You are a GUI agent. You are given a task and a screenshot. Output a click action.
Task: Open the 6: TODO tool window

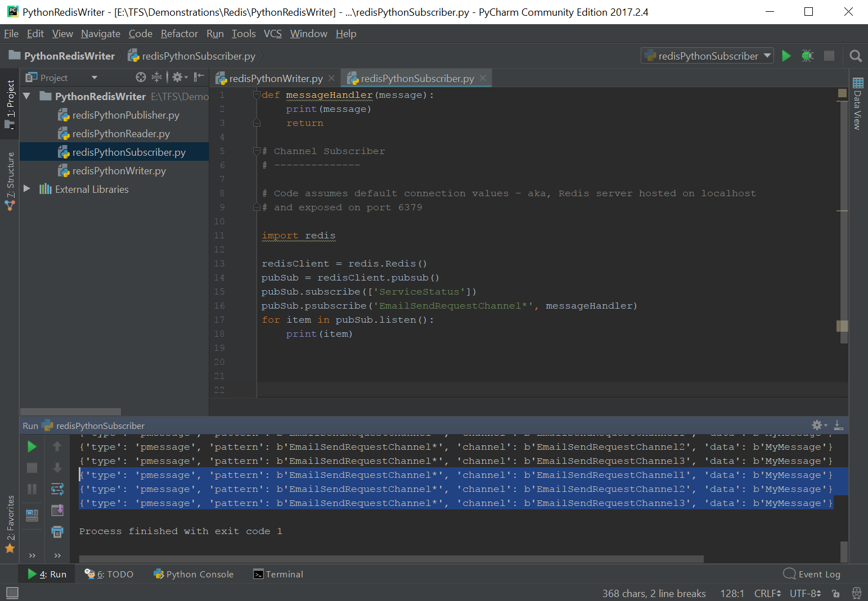[x=109, y=574]
